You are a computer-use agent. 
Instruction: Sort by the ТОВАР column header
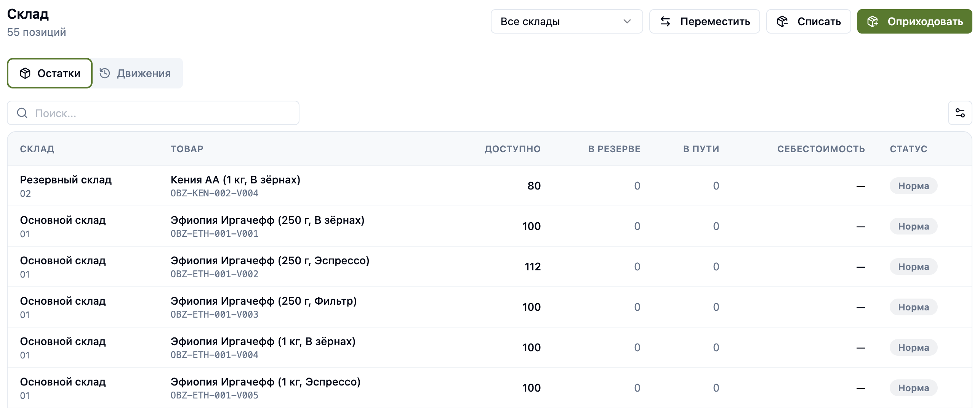(187, 149)
